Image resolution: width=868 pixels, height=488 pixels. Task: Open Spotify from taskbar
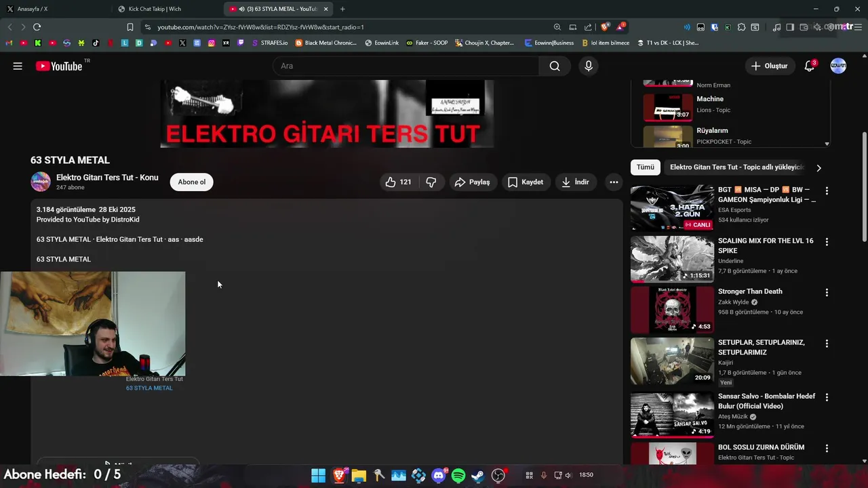(x=458, y=476)
